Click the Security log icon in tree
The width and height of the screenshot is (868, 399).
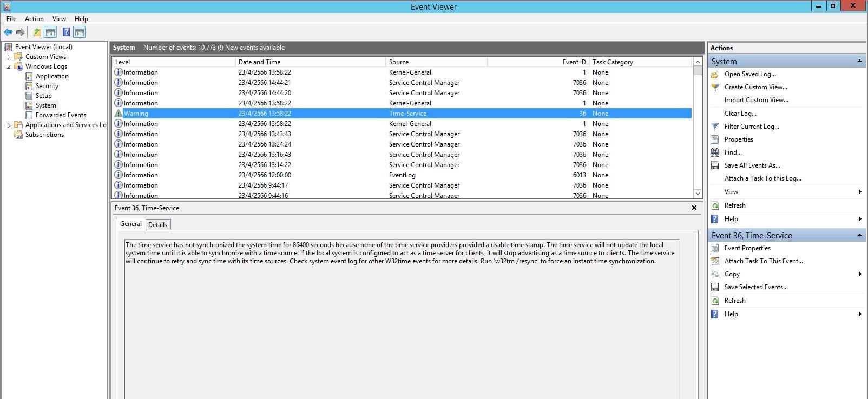pos(29,86)
